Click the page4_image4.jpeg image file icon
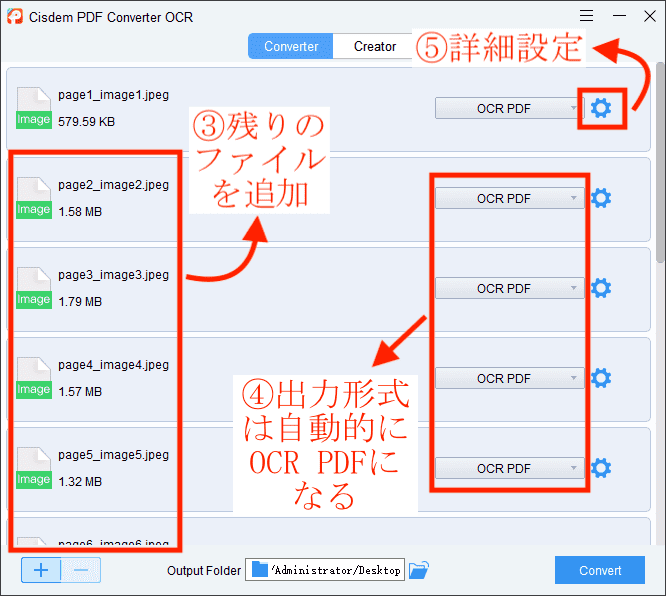Viewport: 666px width, 596px height. point(34,378)
